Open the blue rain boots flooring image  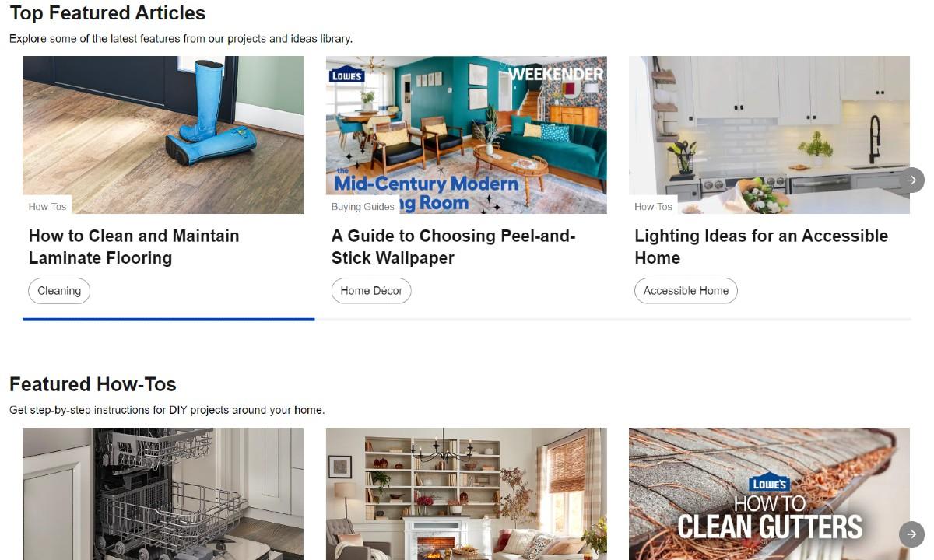163,135
